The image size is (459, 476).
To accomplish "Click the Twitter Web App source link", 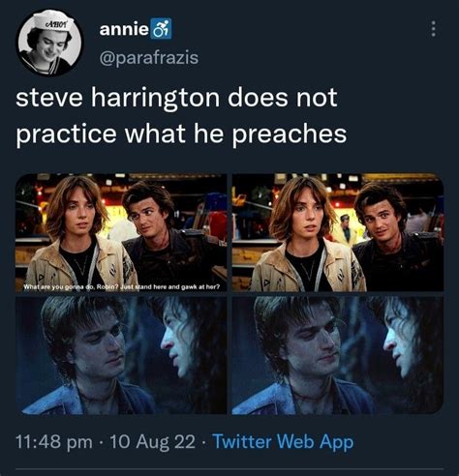I will coord(283,442).
